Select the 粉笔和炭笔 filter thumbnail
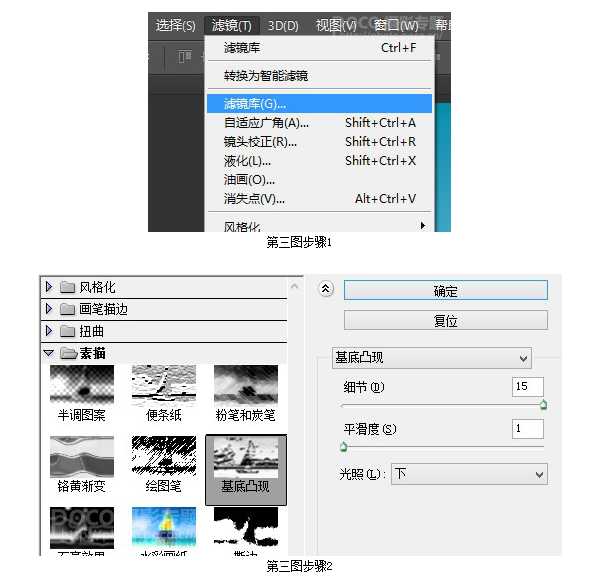The image size is (590, 585). tap(246, 385)
